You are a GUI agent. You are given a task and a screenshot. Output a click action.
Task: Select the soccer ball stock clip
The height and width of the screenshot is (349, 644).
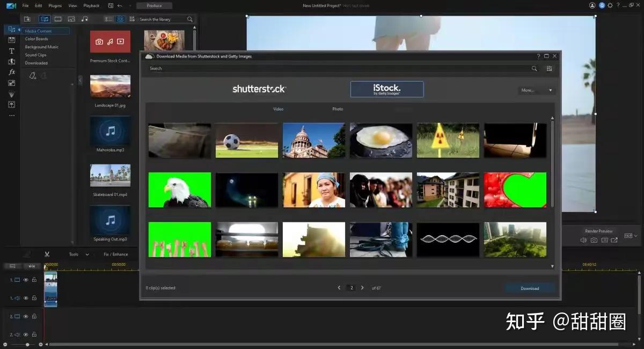[x=247, y=140]
